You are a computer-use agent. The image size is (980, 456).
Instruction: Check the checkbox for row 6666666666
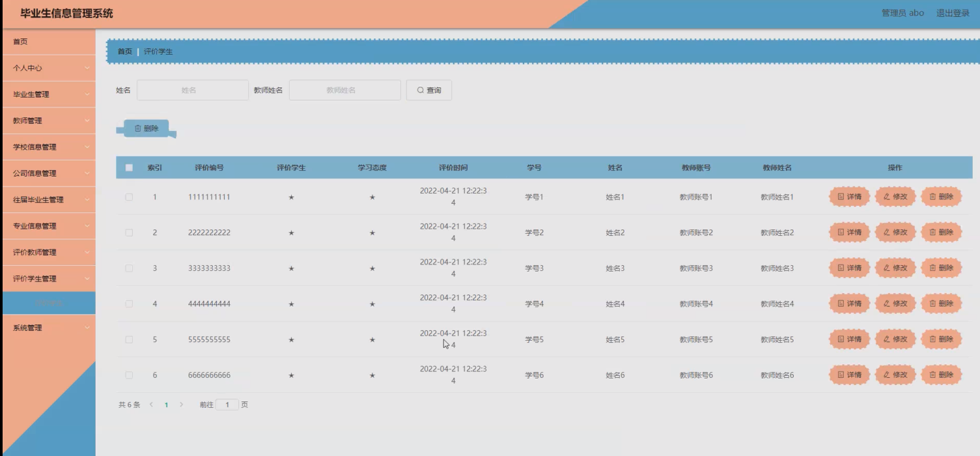(x=129, y=375)
